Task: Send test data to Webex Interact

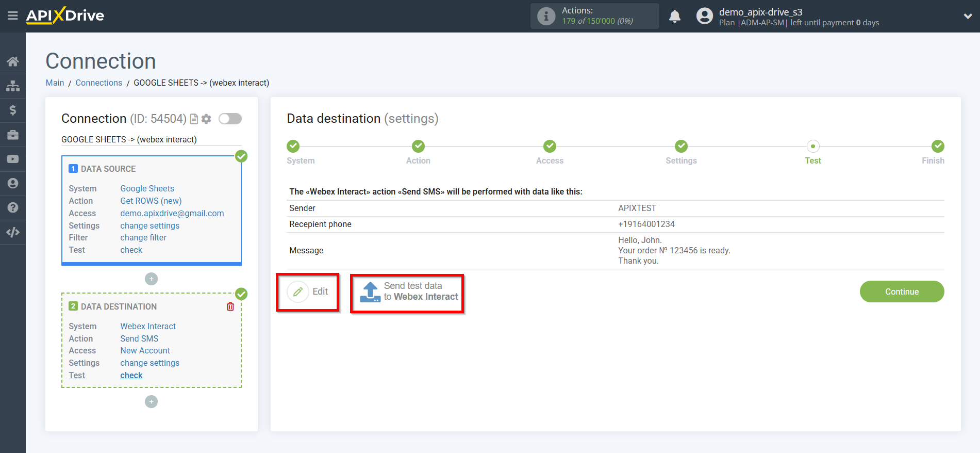Action: tap(408, 292)
